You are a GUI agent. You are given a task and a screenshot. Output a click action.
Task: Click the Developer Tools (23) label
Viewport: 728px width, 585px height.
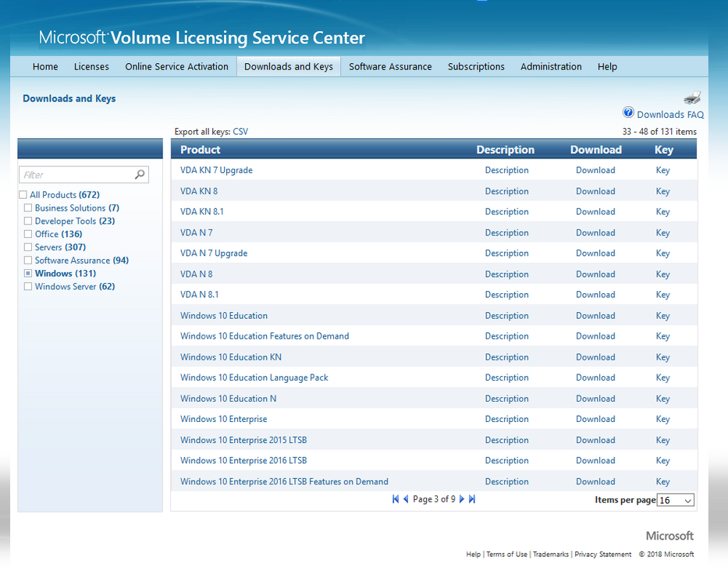click(x=75, y=221)
